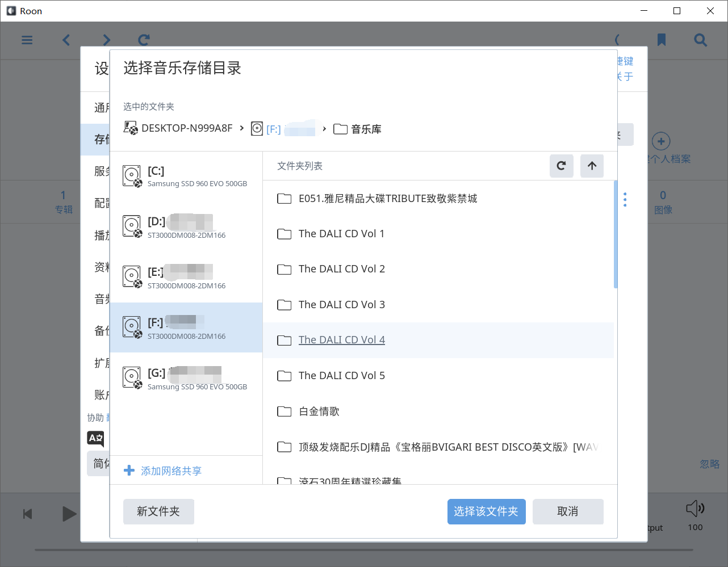
Task: Click the disk icon of the C: drive
Action: pyautogui.click(x=132, y=176)
